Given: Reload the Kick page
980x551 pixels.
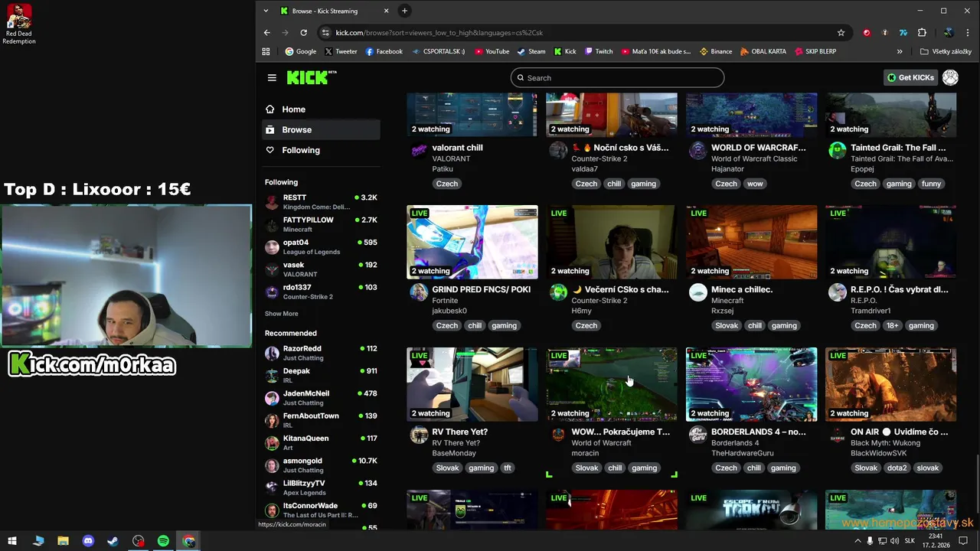Looking at the screenshot, I should pyautogui.click(x=303, y=33).
